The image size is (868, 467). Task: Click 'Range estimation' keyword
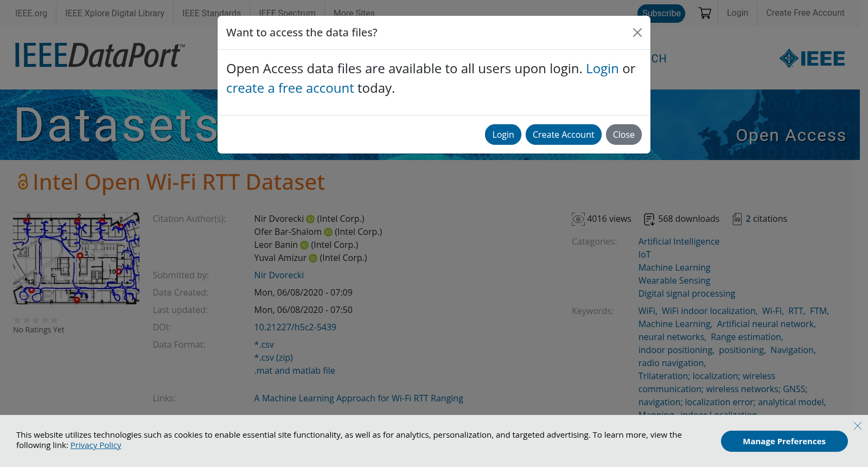click(x=746, y=337)
